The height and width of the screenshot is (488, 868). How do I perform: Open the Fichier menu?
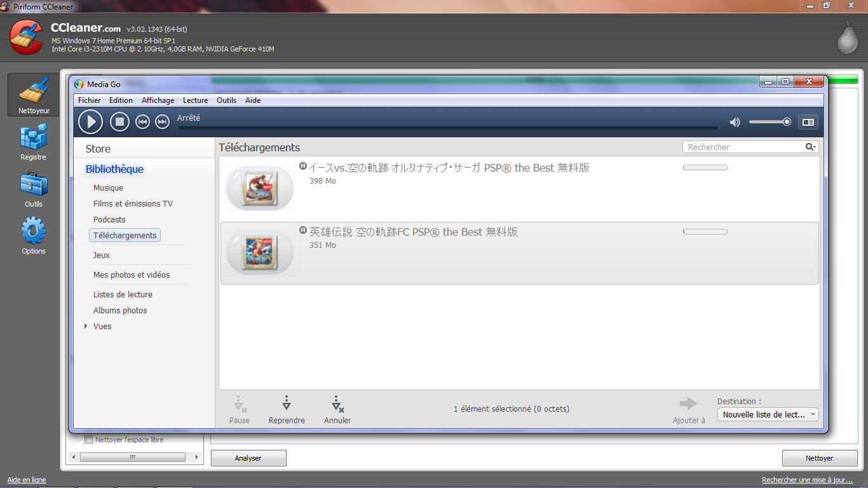tap(89, 100)
